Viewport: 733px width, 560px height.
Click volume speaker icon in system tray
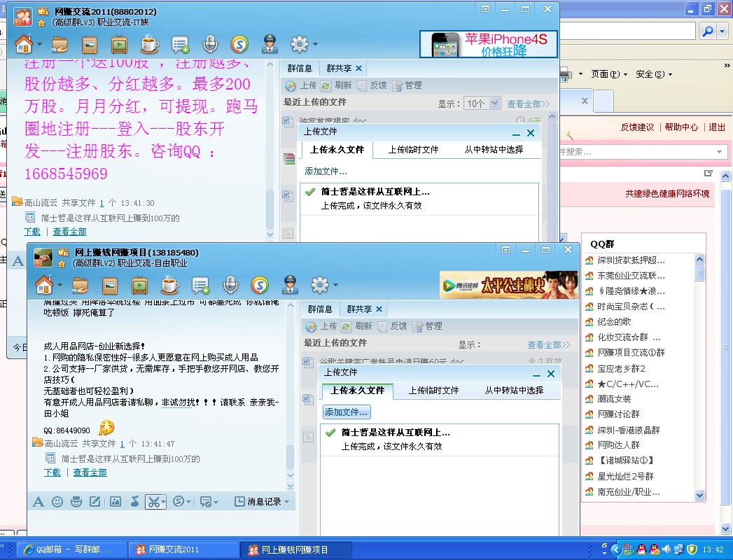click(x=666, y=549)
